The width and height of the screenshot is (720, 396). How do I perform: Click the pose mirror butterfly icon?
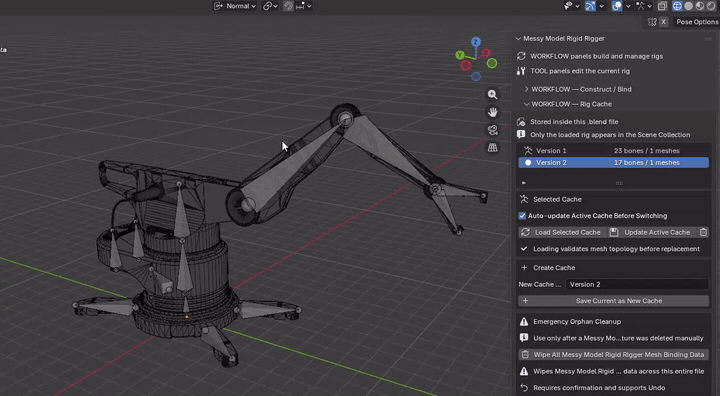coord(652,22)
